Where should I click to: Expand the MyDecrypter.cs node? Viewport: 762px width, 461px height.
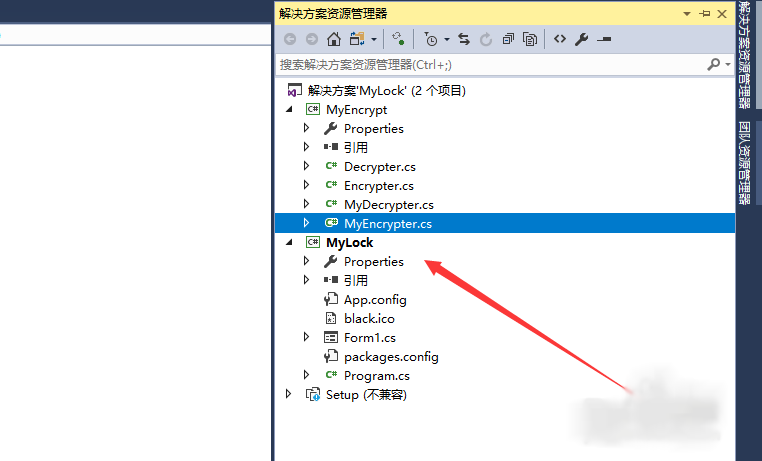tap(306, 204)
